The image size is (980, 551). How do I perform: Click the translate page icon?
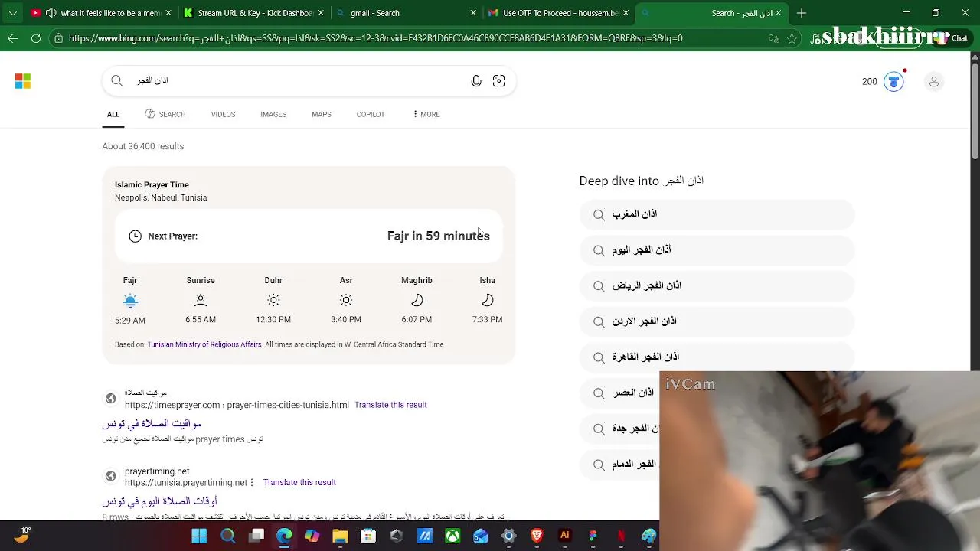tap(773, 38)
